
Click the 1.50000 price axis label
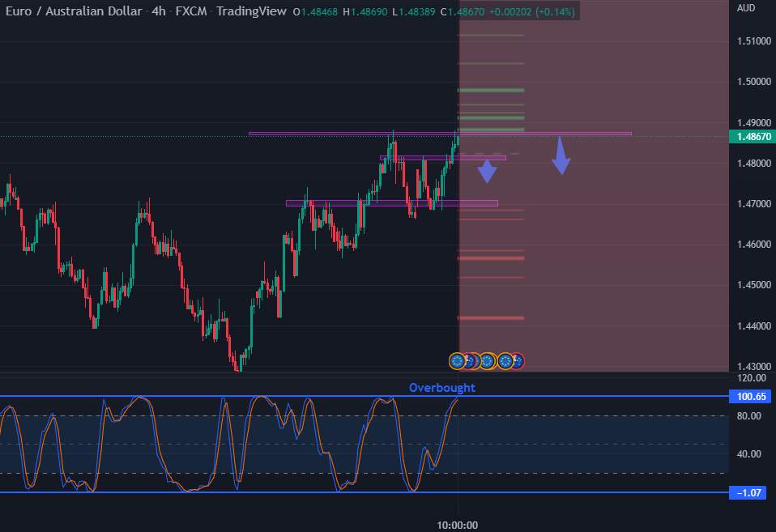point(754,82)
